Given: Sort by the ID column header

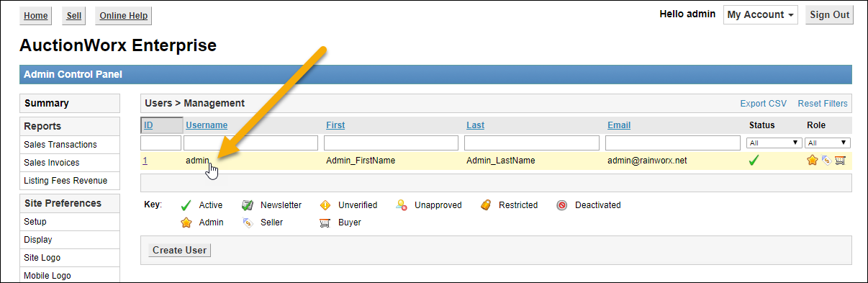Looking at the screenshot, I should coord(148,125).
